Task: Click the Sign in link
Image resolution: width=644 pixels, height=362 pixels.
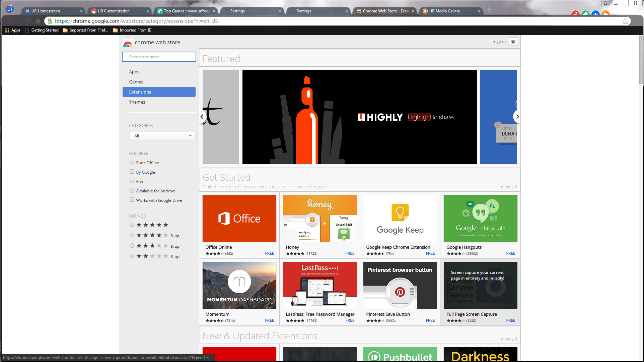Action: coord(499,42)
